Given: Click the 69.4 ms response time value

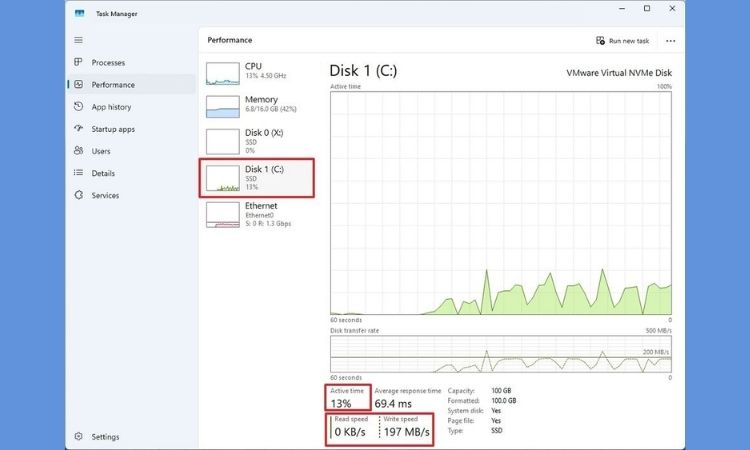Looking at the screenshot, I should [393, 404].
